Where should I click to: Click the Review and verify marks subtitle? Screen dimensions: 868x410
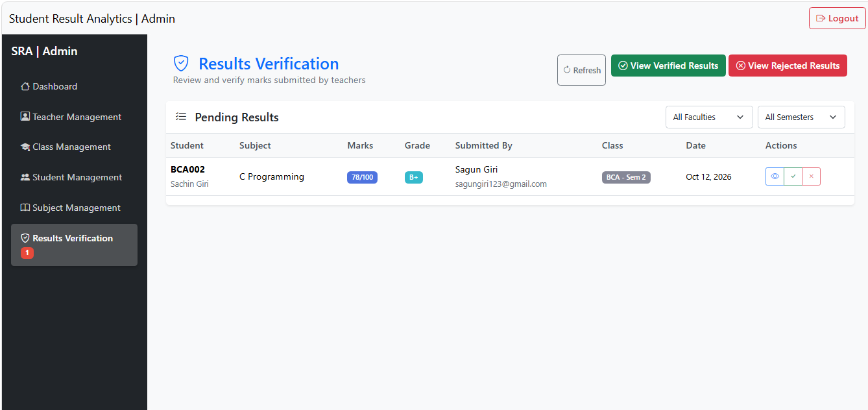(269, 80)
